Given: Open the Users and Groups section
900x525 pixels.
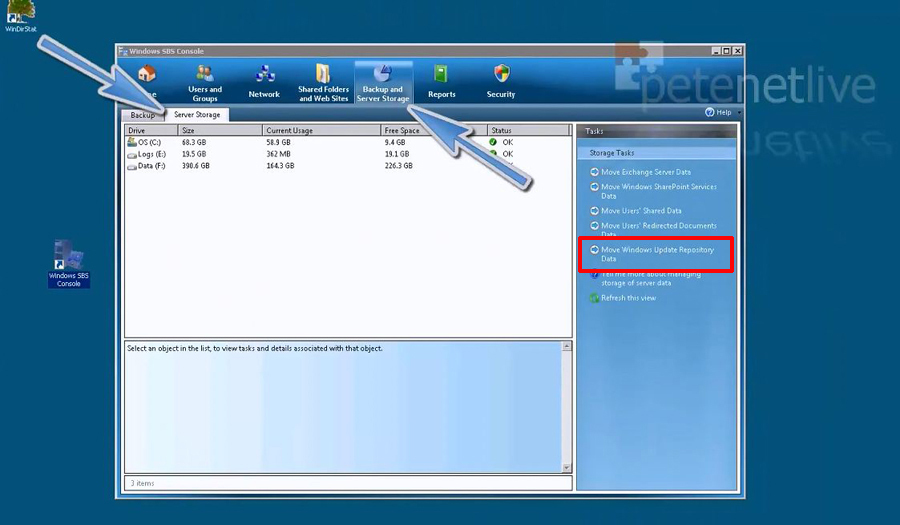Looking at the screenshot, I should pos(205,83).
